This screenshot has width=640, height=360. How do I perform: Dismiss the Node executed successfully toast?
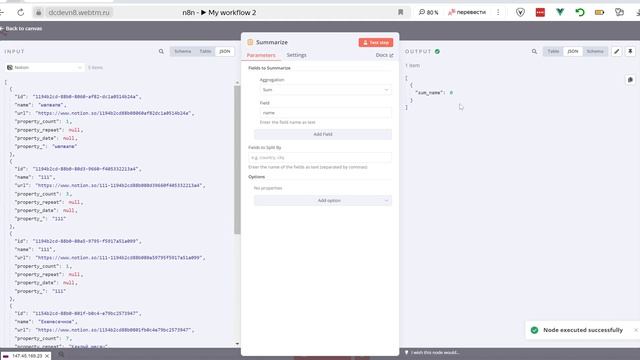click(x=636, y=330)
